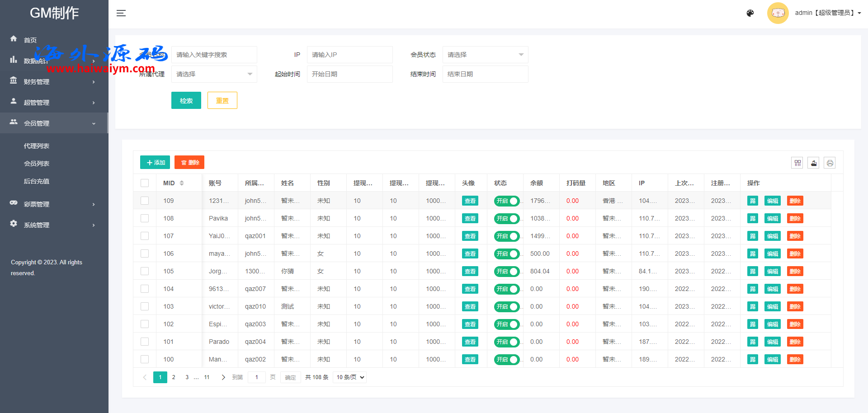Open the theme color palette icon

pos(750,13)
